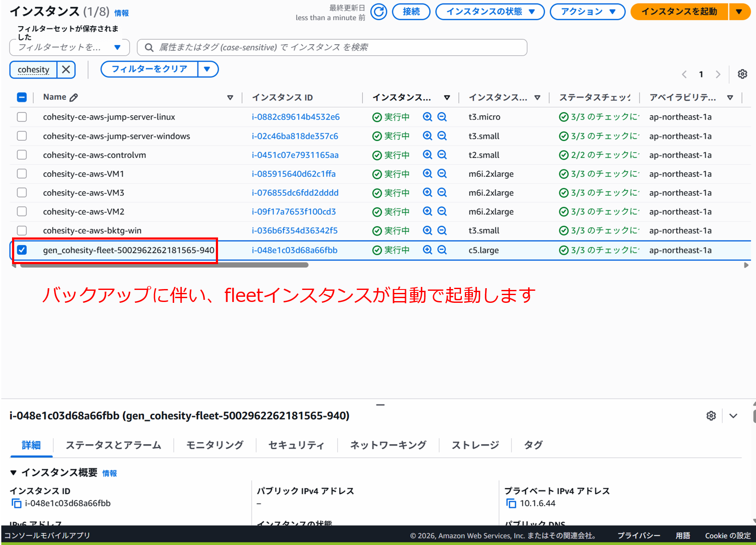Focus the instance search field
The height and width of the screenshot is (545, 756).
tap(332, 47)
